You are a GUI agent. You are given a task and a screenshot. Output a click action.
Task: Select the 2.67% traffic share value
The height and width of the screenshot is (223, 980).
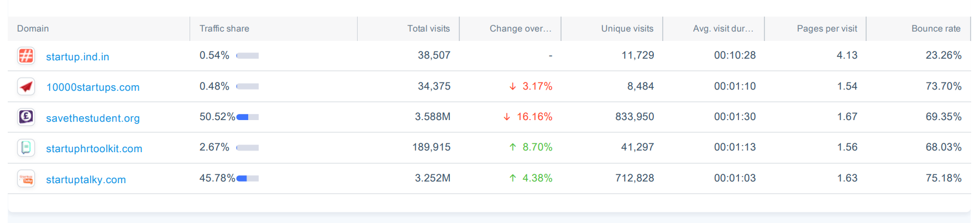point(214,147)
